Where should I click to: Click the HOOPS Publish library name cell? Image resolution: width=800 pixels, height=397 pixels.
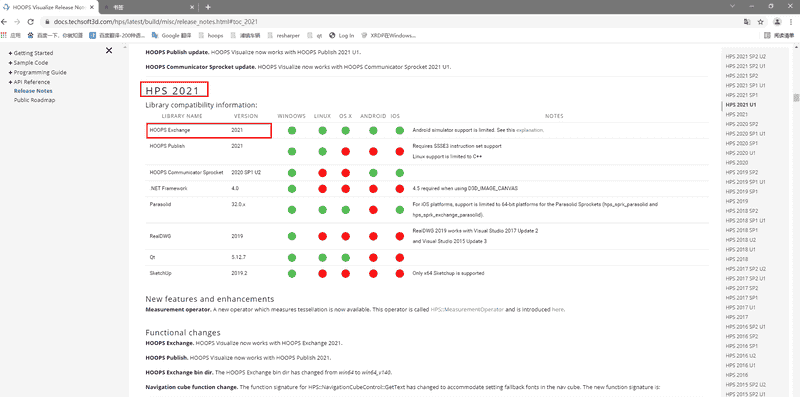click(167, 146)
